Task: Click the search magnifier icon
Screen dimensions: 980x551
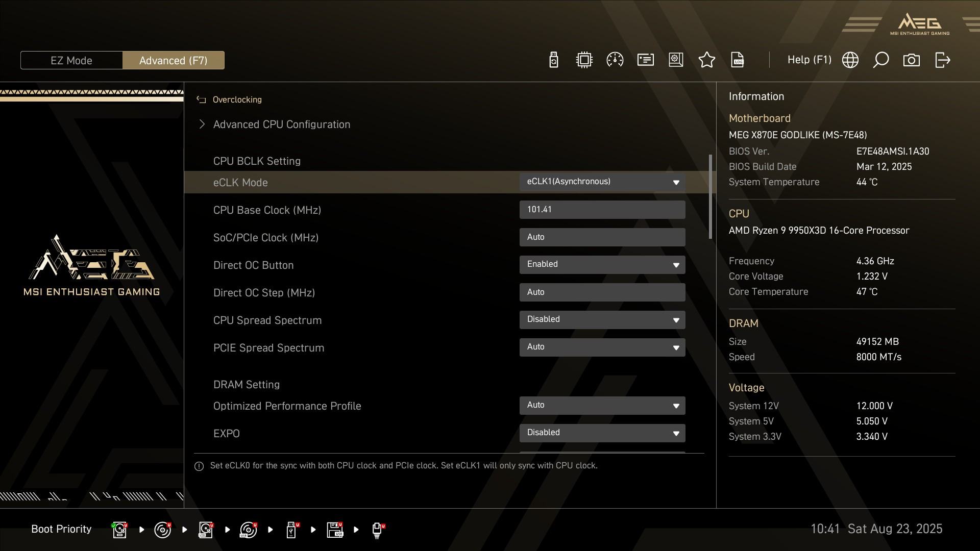Action: click(x=880, y=60)
